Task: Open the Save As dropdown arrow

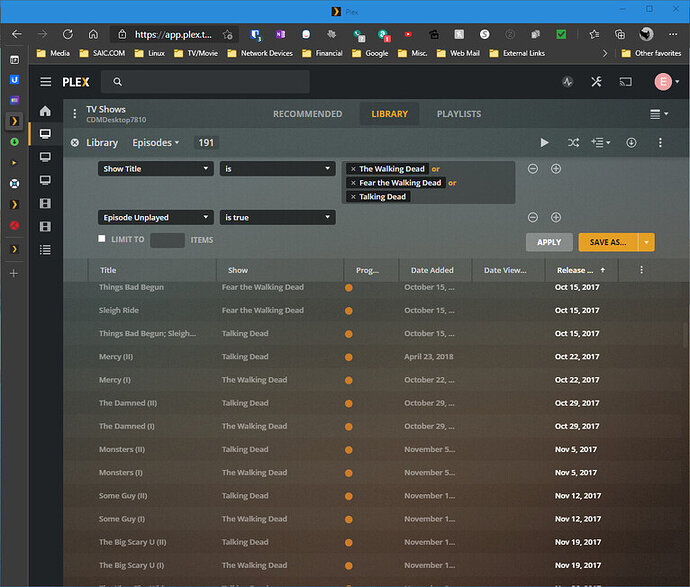Action: click(646, 242)
